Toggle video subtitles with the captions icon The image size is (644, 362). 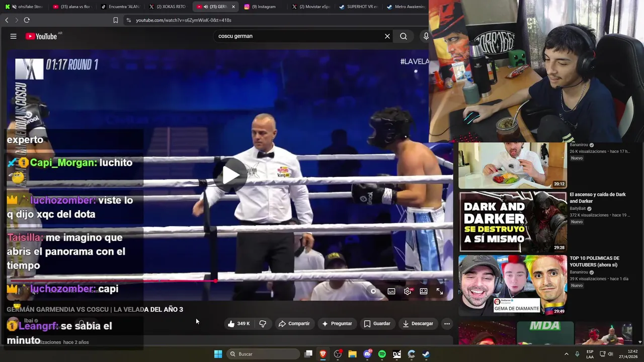point(391,291)
